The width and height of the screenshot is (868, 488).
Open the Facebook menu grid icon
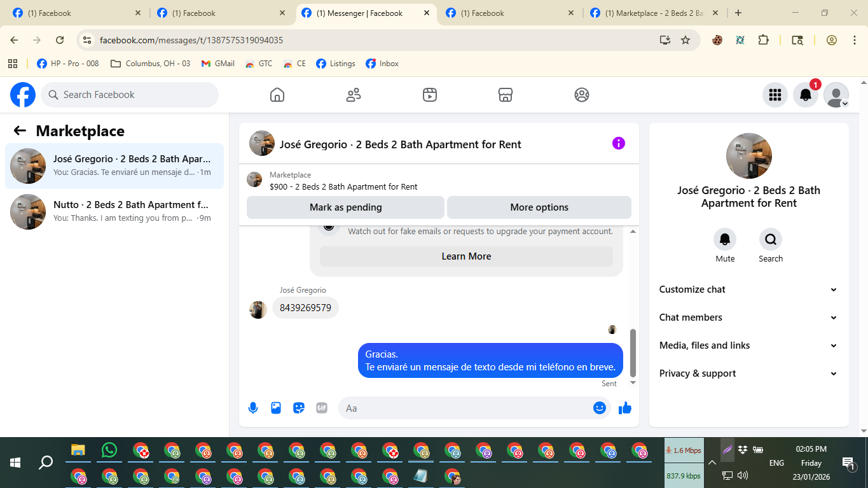click(x=775, y=95)
